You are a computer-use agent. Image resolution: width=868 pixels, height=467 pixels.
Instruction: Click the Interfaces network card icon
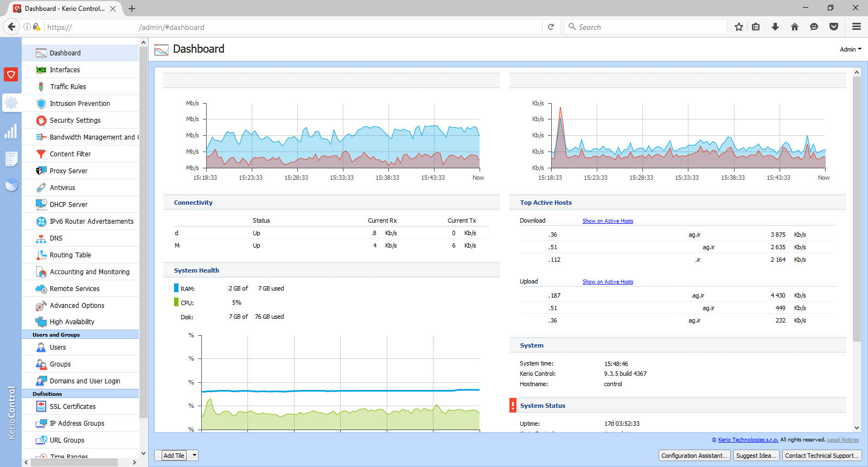click(41, 70)
